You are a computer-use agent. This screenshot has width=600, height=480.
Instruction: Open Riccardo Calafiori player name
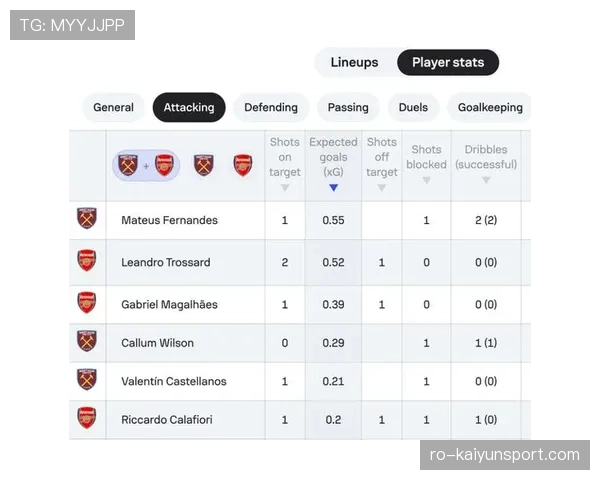pos(167,420)
